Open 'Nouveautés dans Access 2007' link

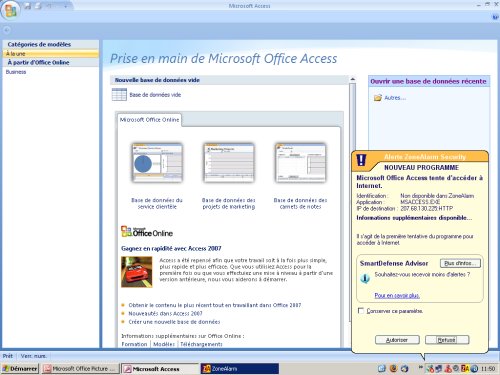coord(165,313)
